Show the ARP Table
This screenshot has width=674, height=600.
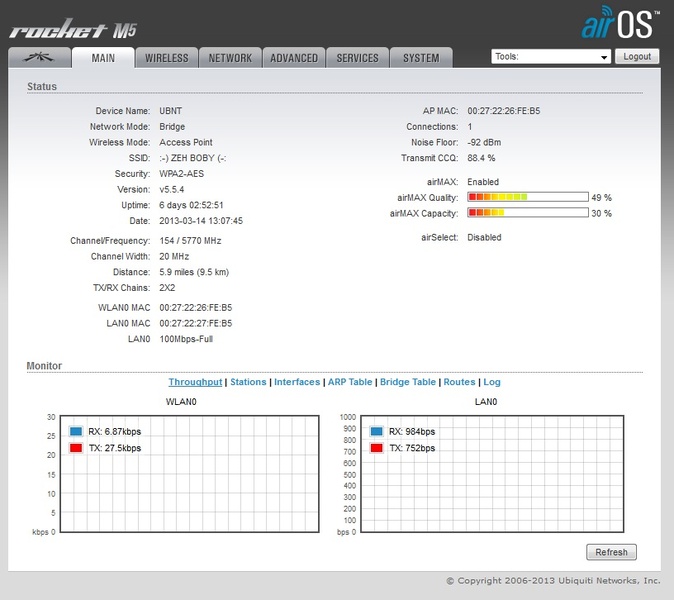coord(350,382)
